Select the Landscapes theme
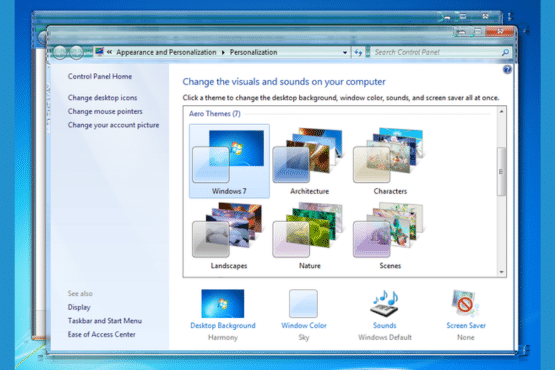The height and width of the screenshot is (370, 555). (x=229, y=236)
